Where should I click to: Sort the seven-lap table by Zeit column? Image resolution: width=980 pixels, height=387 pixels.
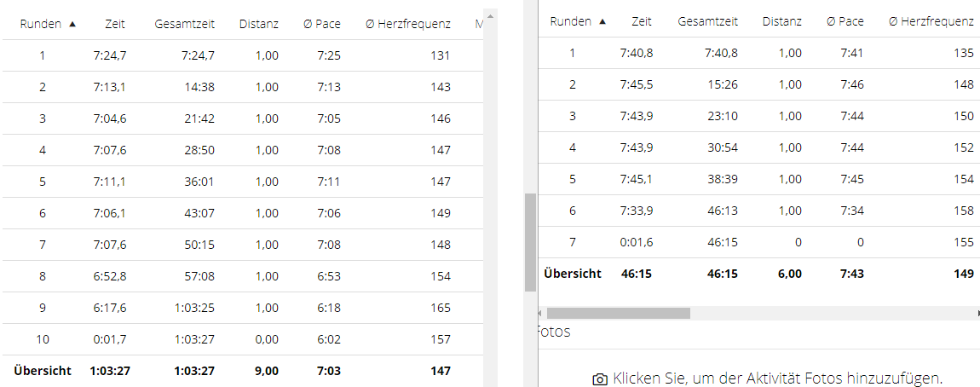642,21
